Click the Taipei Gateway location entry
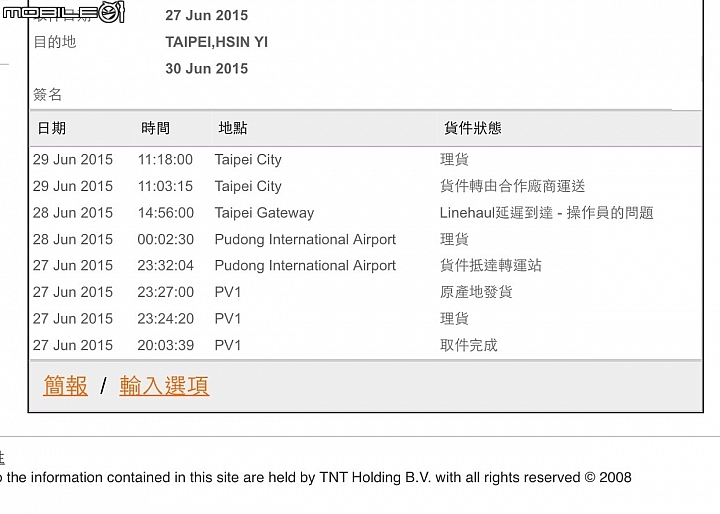The height and width of the screenshot is (514, 720). pos(264,213)
